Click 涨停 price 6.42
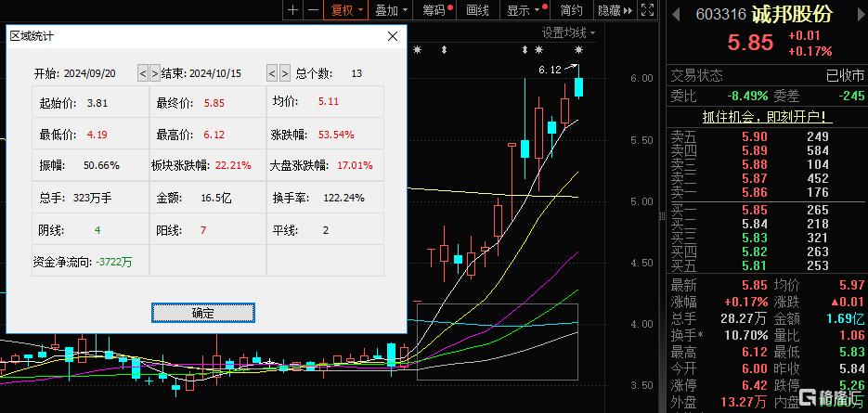This screenshot has height=413, width=868. (754, 385)
